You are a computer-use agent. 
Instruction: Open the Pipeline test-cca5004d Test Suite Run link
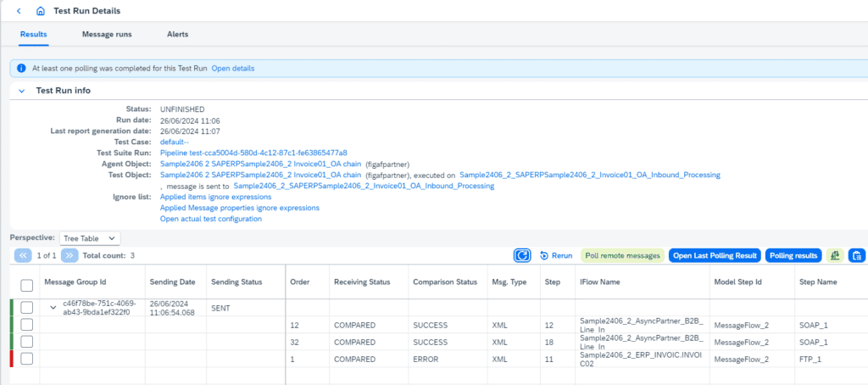pyautogui.click(x=253, y=153)
